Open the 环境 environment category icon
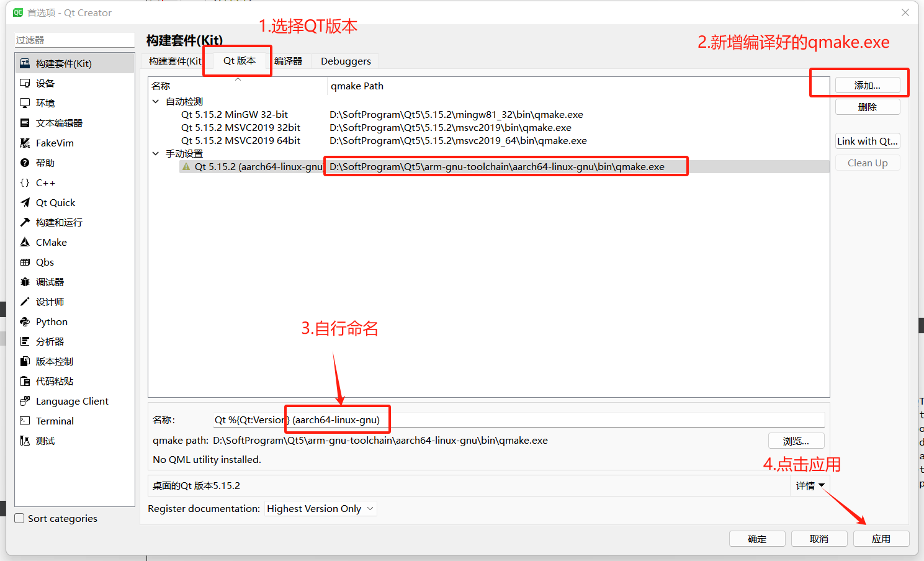The width and height of the screenshot is (924, 561). (25, 103)
